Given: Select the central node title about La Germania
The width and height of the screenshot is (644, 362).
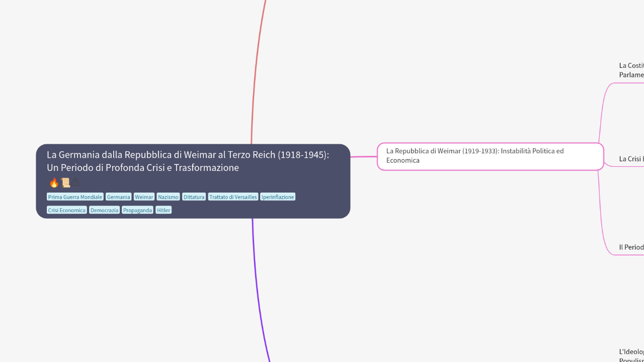Looking at the screenshot, I should (x=188, y=161).
